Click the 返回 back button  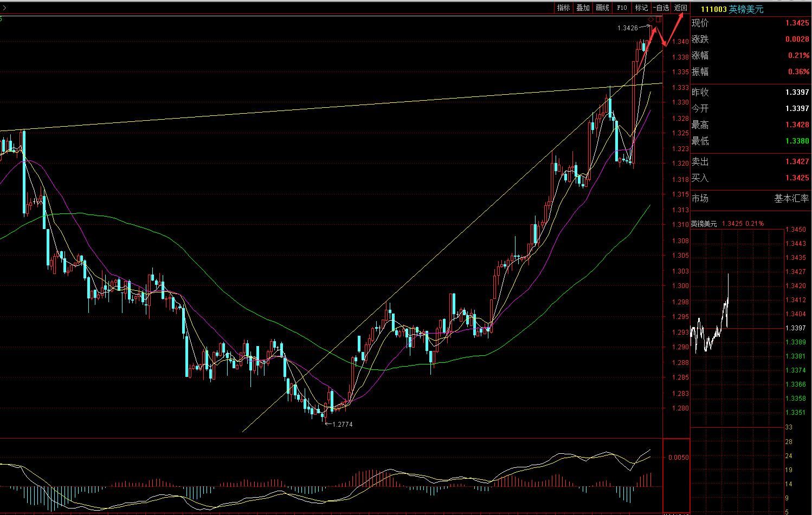pyautogui.click(x=681, y=8)
